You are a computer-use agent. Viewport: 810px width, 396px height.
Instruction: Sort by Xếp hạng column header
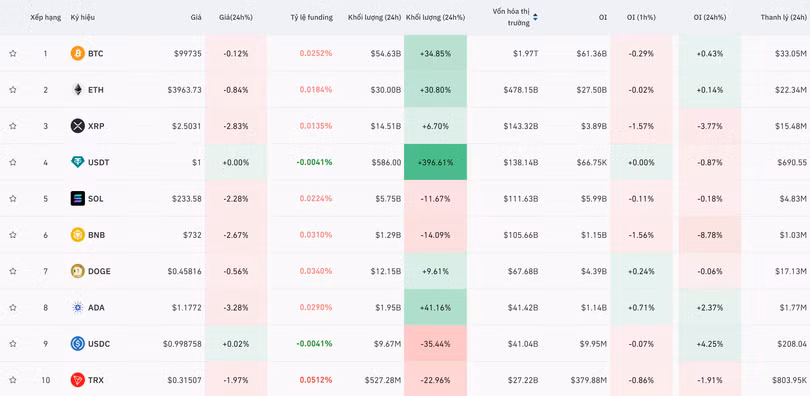(45, 17)
